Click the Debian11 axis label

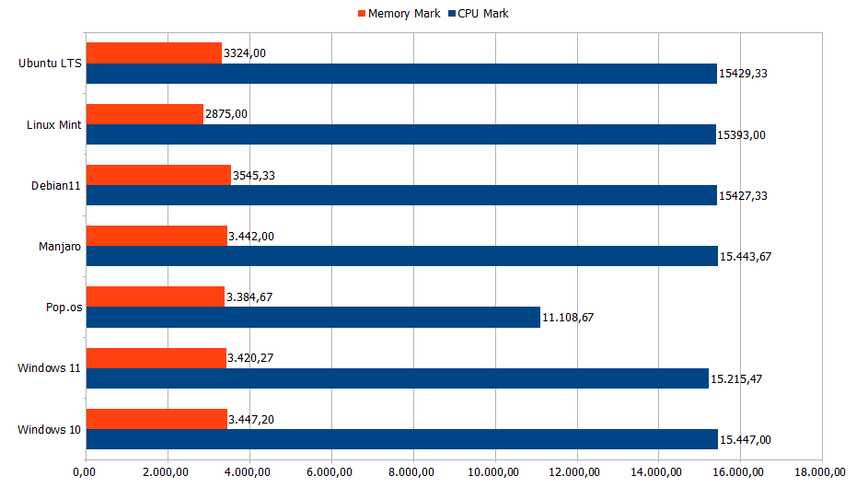pyautogui.click(x=56, y=186)
